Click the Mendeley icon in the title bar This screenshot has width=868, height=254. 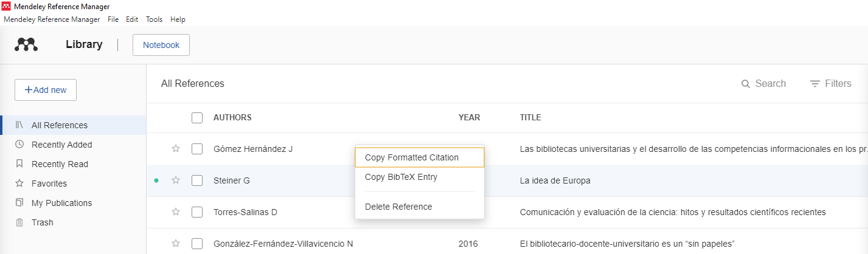(7, 7)
